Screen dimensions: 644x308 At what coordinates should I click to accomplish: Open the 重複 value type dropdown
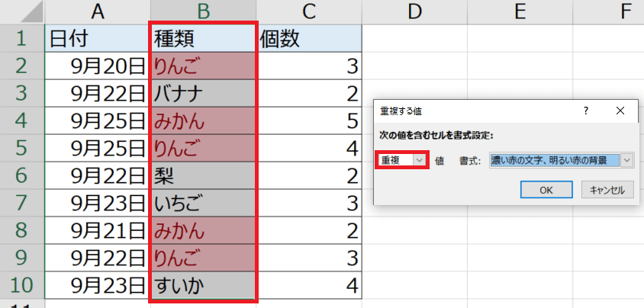[419, 160]
